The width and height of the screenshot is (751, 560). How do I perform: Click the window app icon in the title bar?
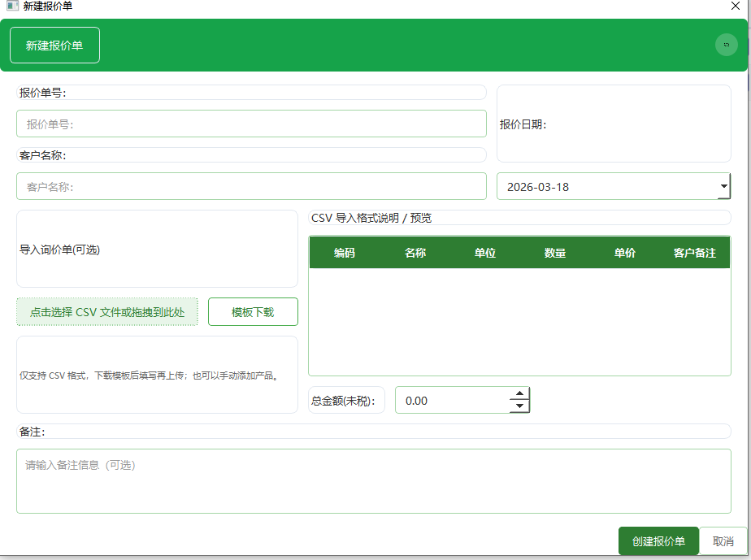click(x=12, y=6)
